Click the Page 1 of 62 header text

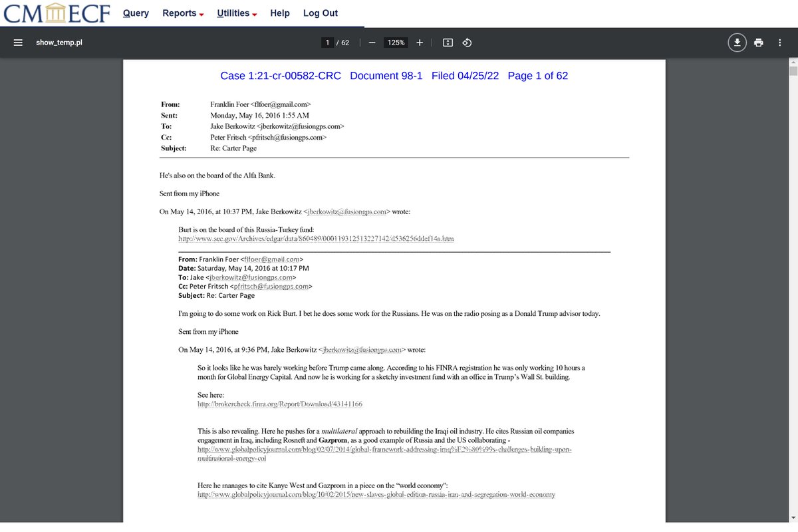pos(538,76)
